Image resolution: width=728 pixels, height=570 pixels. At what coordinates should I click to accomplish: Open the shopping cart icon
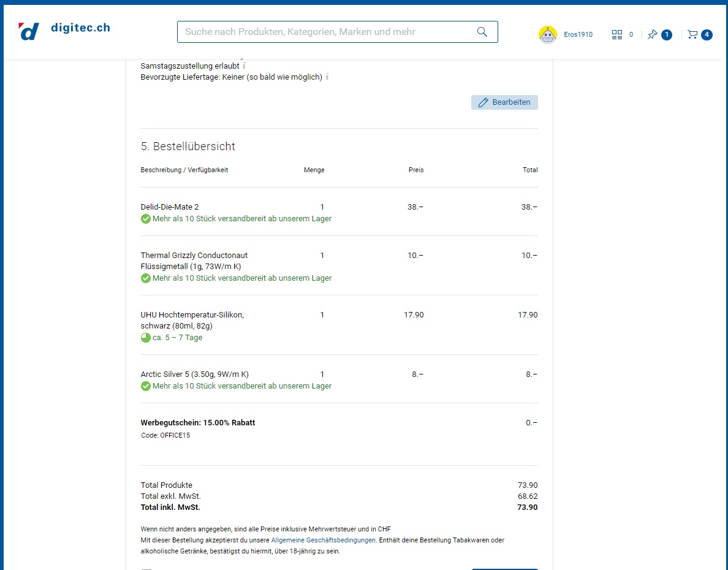(x=692, y=34)
